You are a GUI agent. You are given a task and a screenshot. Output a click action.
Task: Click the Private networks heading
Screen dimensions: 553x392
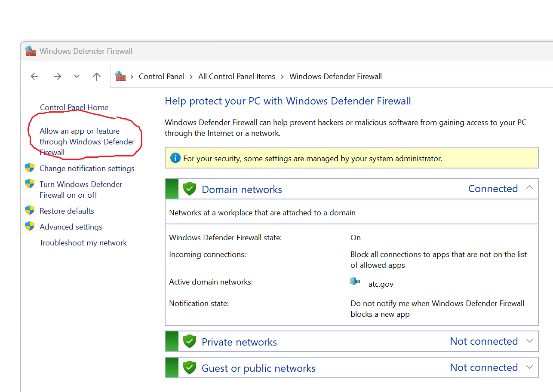tap(239, 342)
